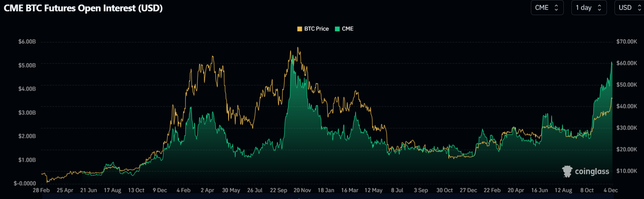644x199 pixels.
Task: Open the CME exchange dropdown
Action: (547, 8)
